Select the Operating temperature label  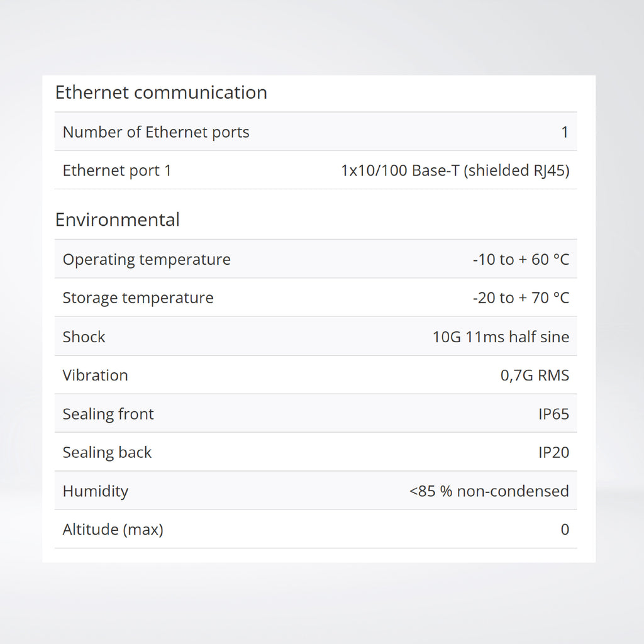pyautogui.click(x=147, y=259)
